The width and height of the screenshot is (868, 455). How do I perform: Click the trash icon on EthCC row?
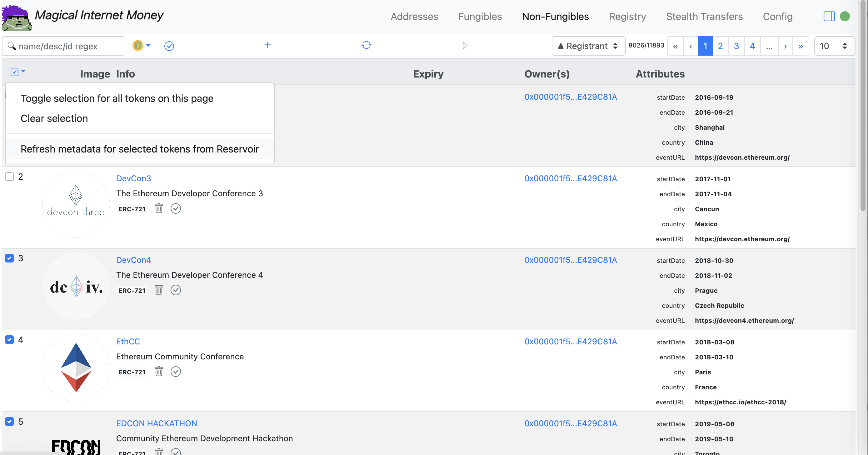tap(159, 372)
